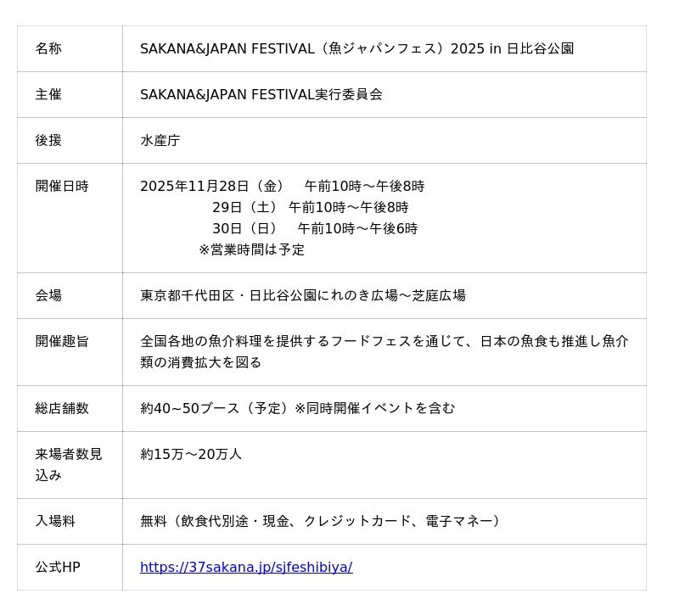Viewport: 679px width, 616px height.
Task: Click the 水産庁 text
Action: coord(160,140)
